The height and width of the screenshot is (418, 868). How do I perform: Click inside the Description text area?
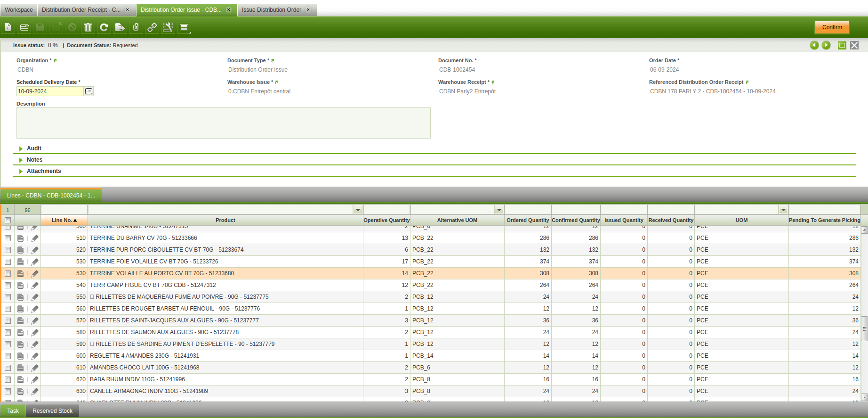pos(223,123)
